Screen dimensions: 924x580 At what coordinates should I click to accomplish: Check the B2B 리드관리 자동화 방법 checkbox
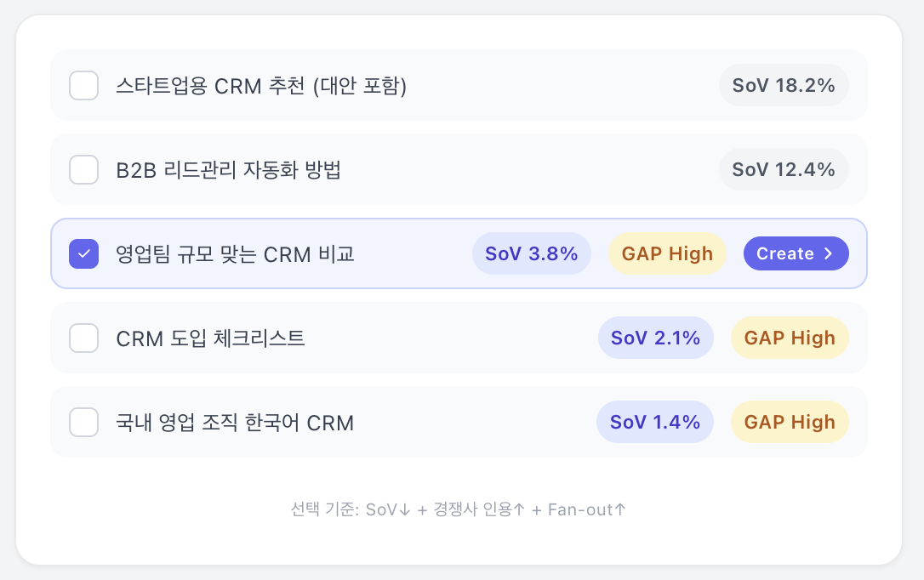coord(83,169)
